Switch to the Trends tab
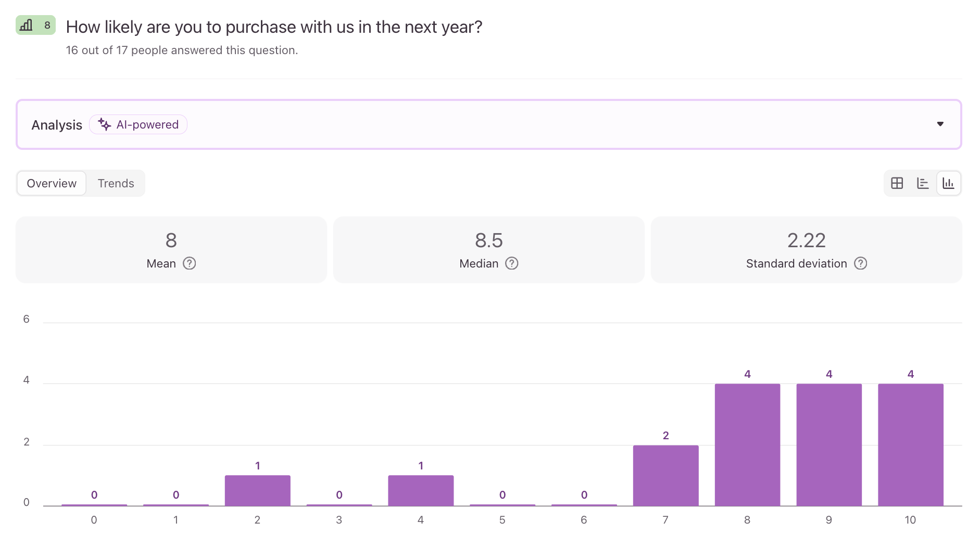 click(x=116, y=183)
